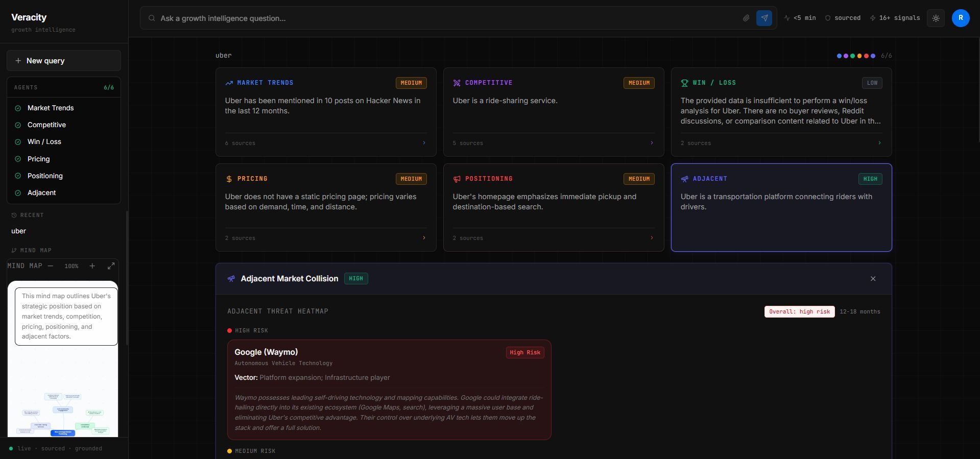The height and width of the screenshot is (459, 980).
Task: Click the MEDIUM badge on Market Trends
Action: click(411, 83)
